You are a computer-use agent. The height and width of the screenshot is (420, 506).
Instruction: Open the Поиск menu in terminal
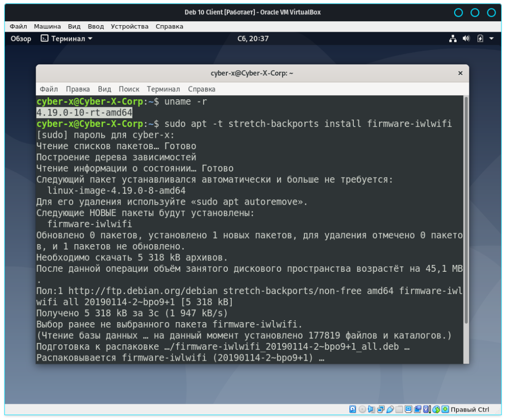pos(129,89)
